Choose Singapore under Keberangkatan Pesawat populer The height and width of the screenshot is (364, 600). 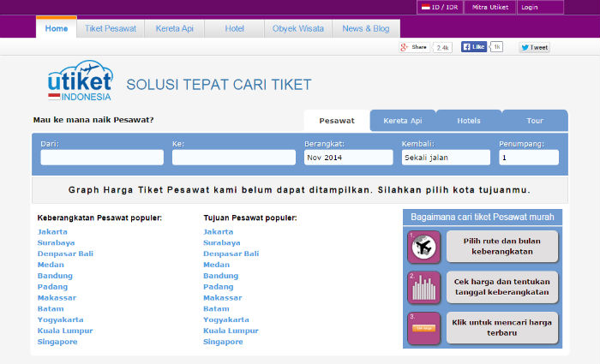click(x=57, y=342)
